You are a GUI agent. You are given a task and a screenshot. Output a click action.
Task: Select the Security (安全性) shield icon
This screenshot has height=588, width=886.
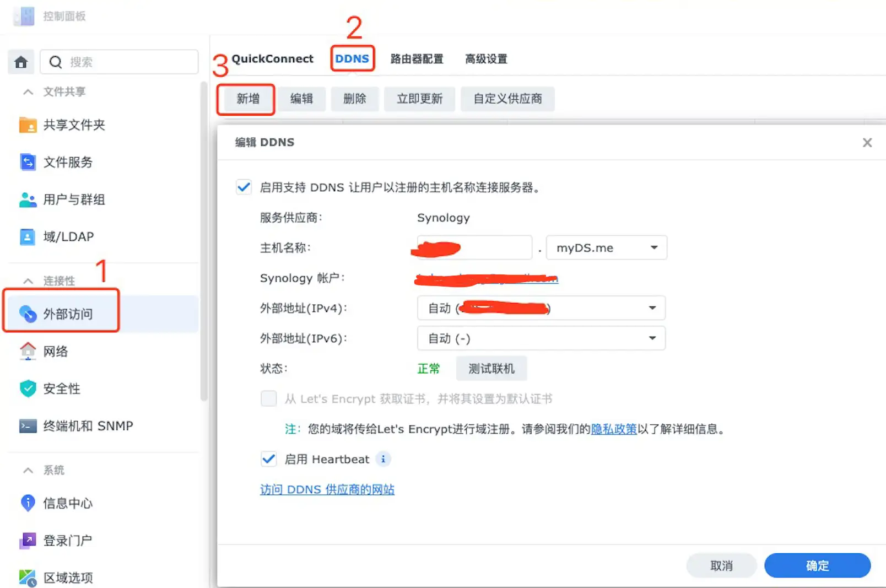28,389
